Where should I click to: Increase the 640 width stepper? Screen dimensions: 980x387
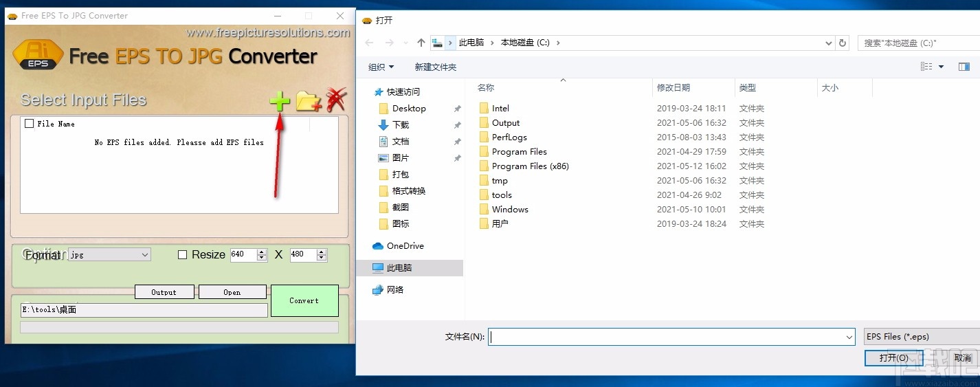tap(262, 252)
